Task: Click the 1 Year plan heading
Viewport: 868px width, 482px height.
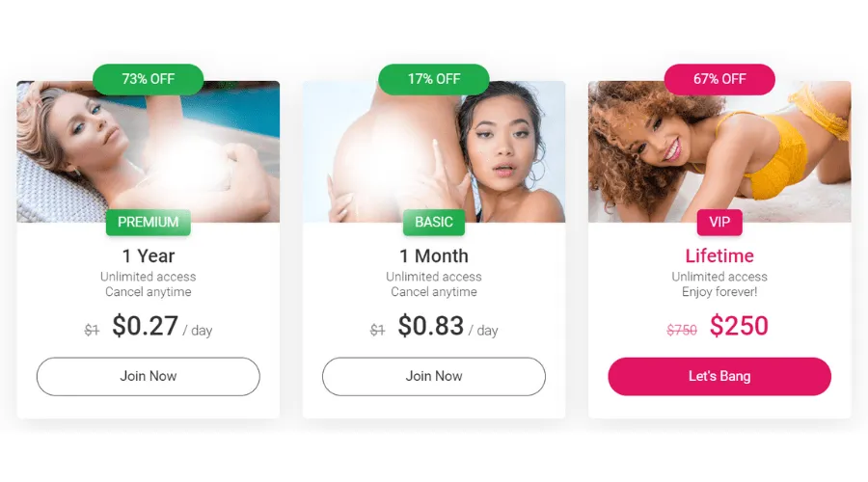Action: [x=148, y=256]
